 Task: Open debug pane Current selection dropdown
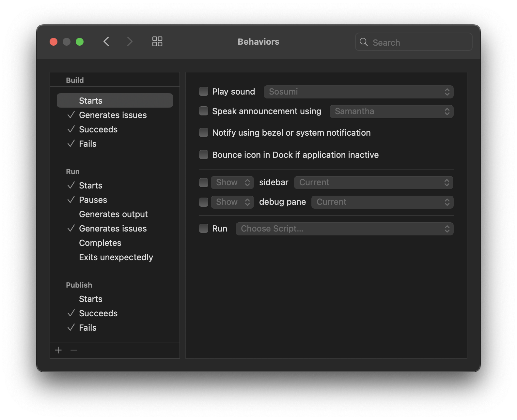tap(382, 202)
